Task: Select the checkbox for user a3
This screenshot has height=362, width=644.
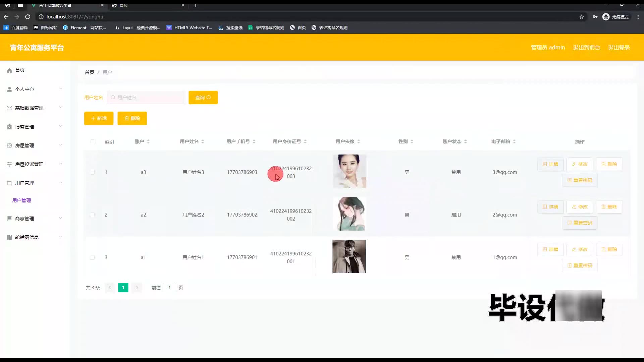Action: 92,172
